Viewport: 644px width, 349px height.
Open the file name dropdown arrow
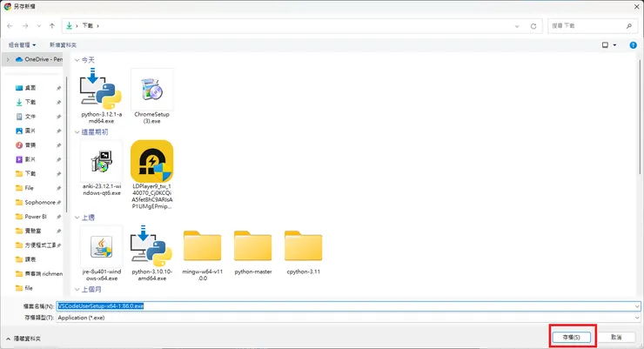coord(637,306)
